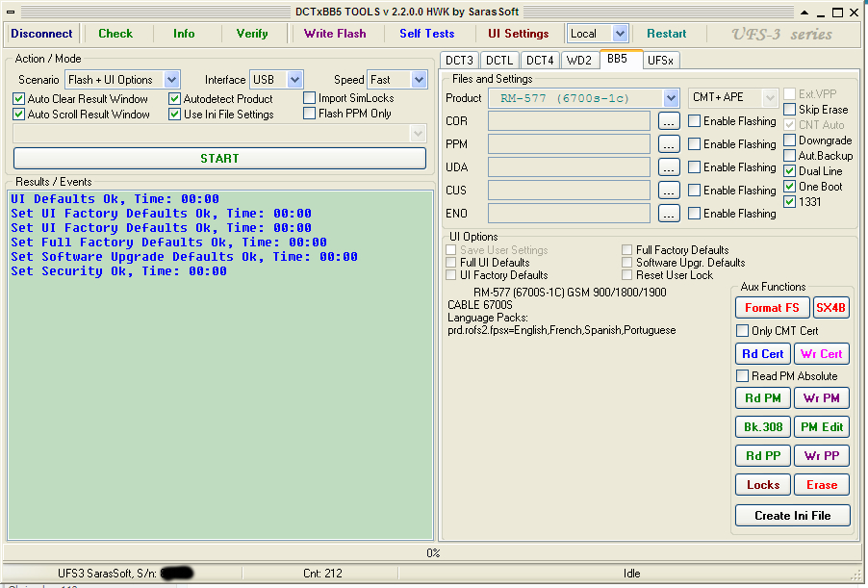The image size is (868, 588).
Task: Switch to the WD2 tab
Action: [579, 60]
